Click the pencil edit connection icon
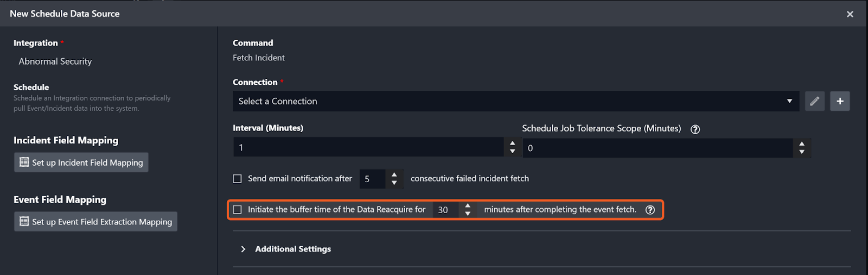Viewport: 868px width, 275px height. coord(814,101)
